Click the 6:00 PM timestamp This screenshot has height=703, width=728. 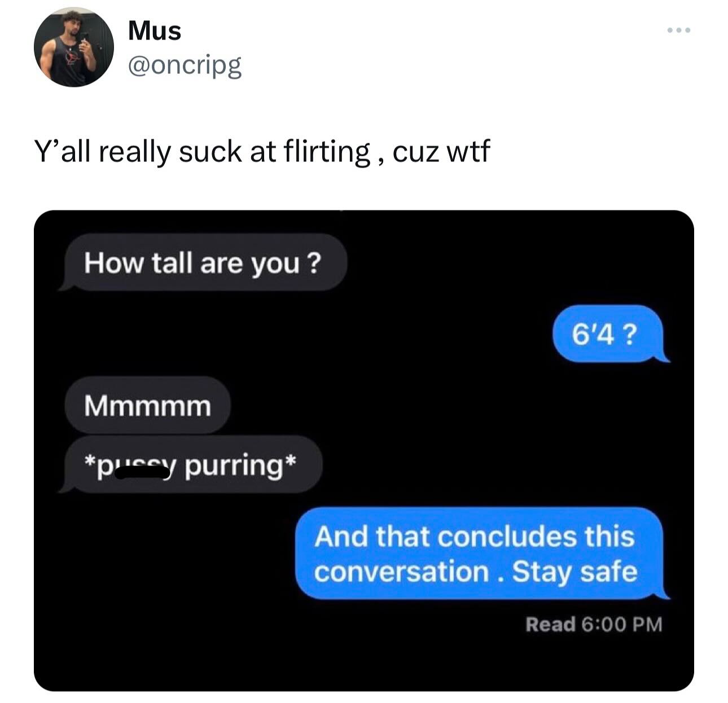[x=621, y=625]
